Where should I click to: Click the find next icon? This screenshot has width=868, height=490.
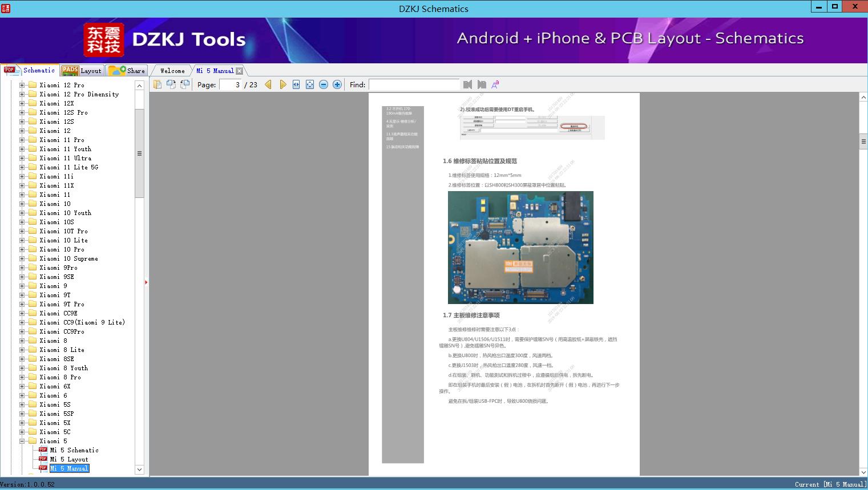pos(482,84)
